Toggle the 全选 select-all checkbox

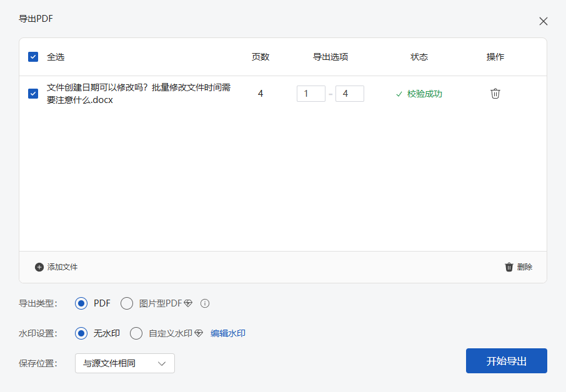click(32, 56)
